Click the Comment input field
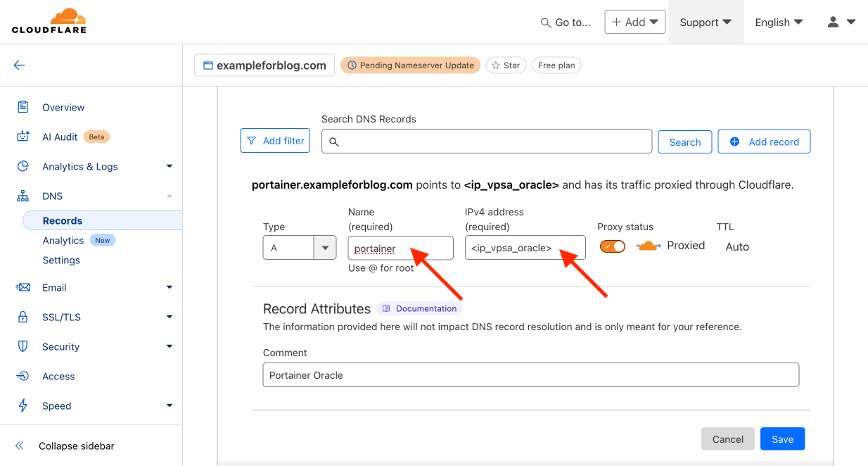868x466 pixels. click(531, 374)
